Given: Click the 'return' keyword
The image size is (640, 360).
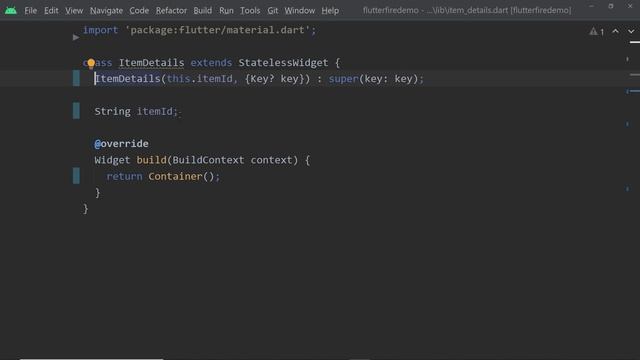Looking at the screenshot, I should pyautogui.click(x=124, y=176).
